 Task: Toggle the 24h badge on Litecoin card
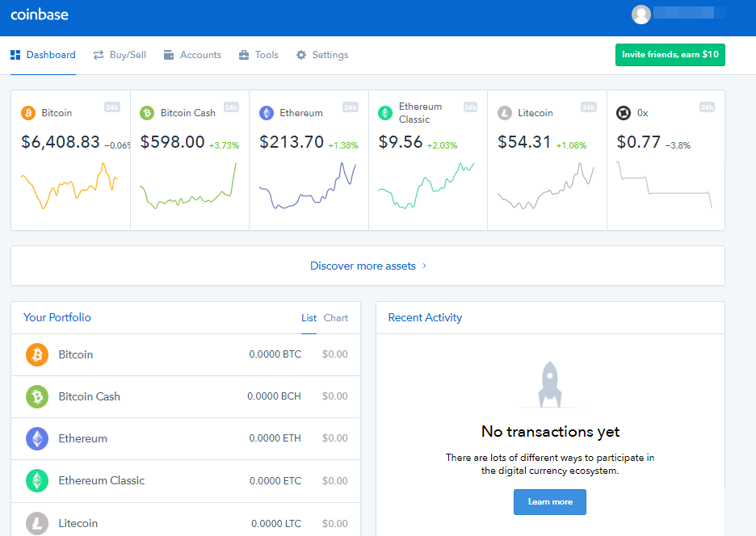(x=588, y=107)
